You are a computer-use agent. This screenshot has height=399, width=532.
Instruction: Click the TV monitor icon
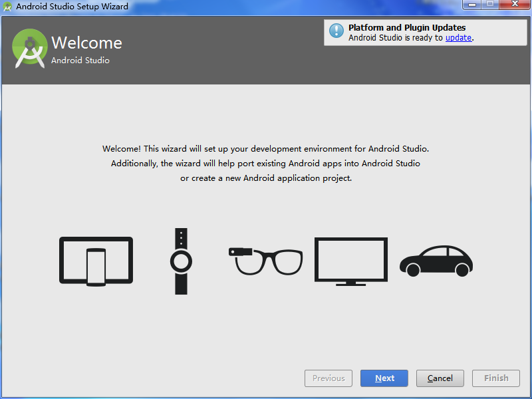(351, 261)
